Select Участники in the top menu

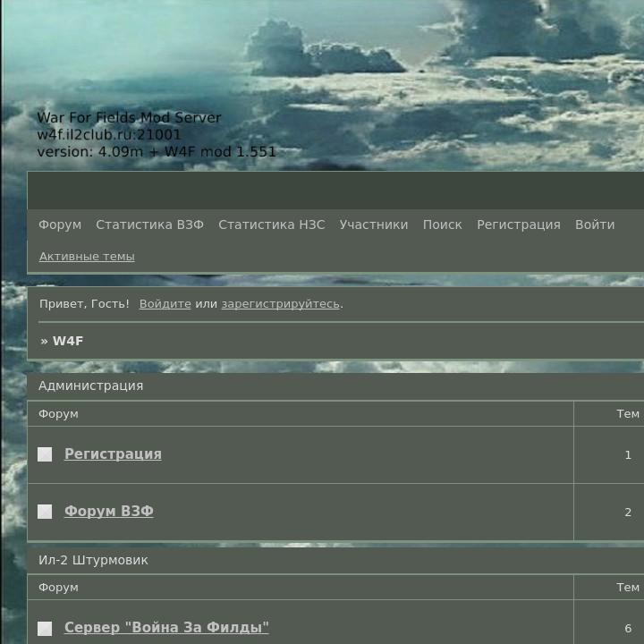(373, 225)
